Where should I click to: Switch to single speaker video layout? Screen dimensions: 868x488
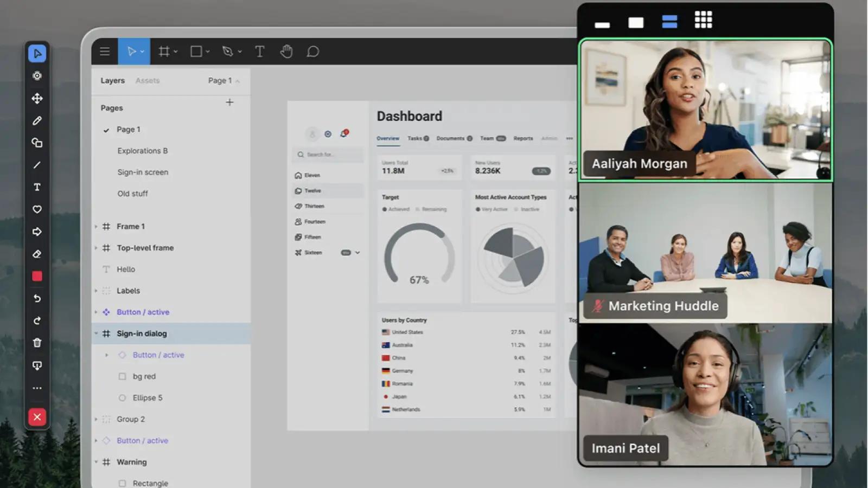click(636, 22)
